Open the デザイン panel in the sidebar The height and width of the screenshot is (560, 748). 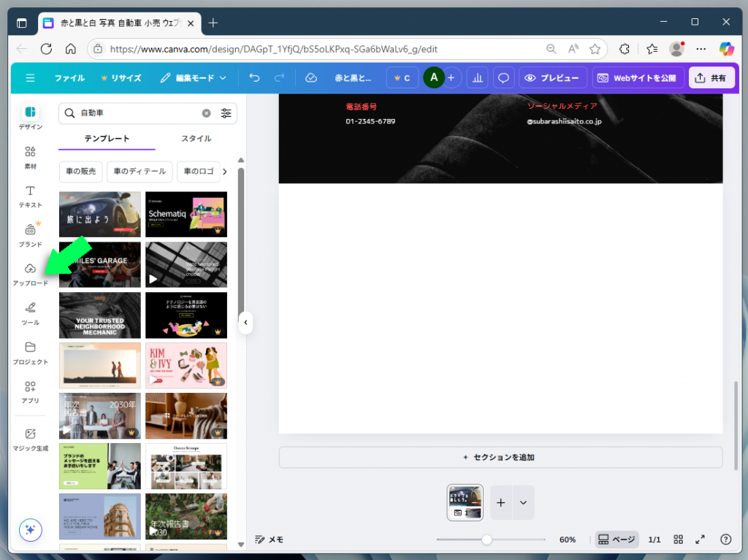(x=30, y=115)
